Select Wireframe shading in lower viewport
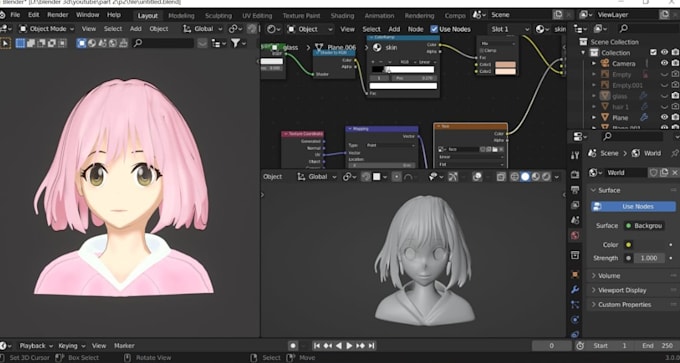 (515, 177)
